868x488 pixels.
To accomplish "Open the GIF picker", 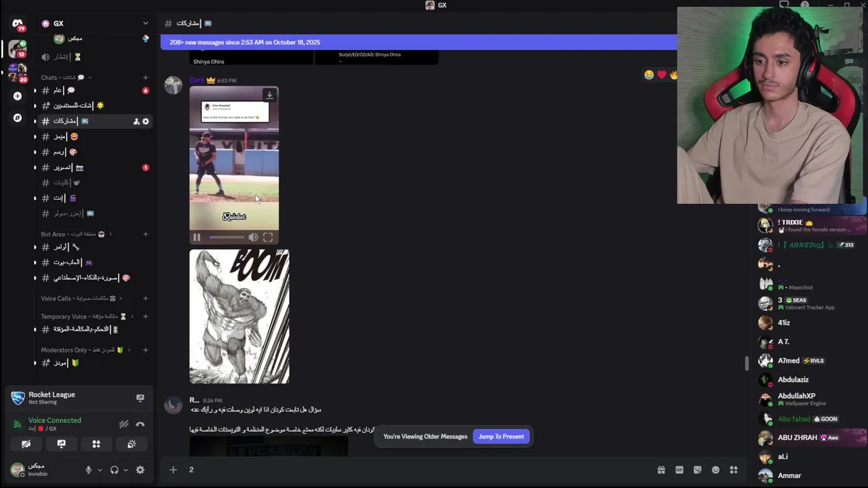I will tap(679, 470).
